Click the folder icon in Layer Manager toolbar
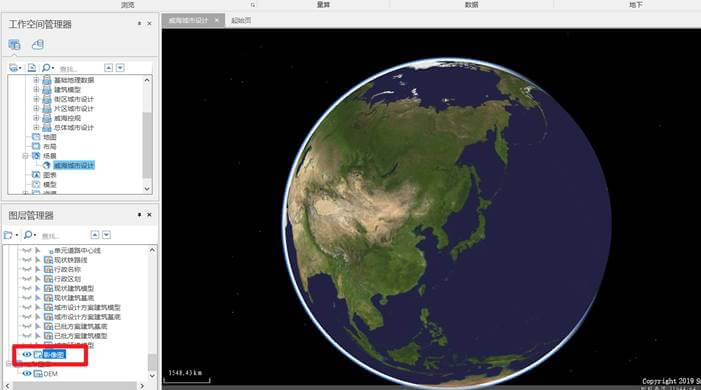The height and width of the screenshot is (390, 701). [x=9, y=235]
